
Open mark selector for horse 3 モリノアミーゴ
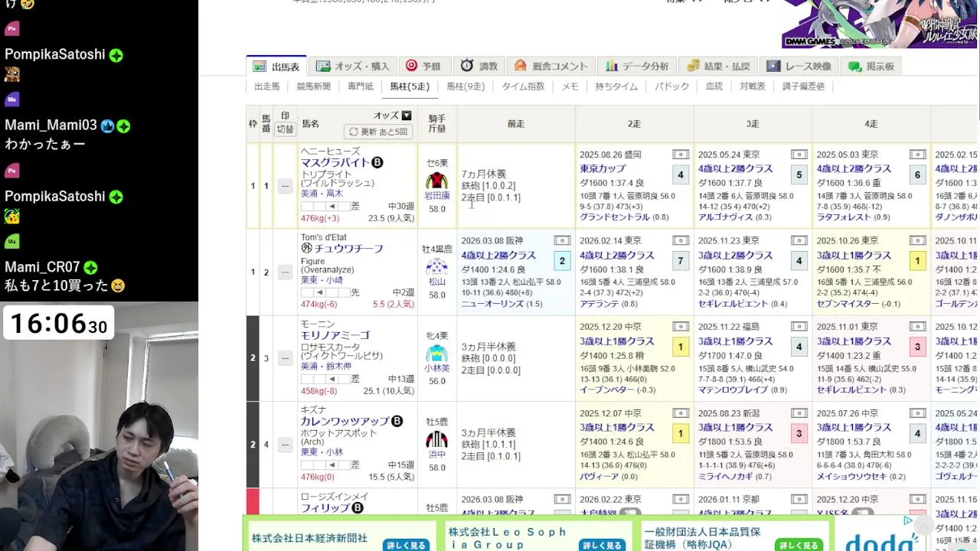(285, 358)
